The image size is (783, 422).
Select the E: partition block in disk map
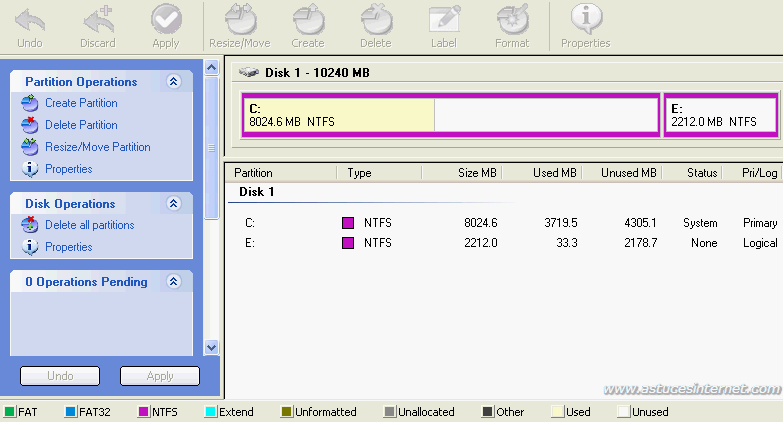point(721,115)
